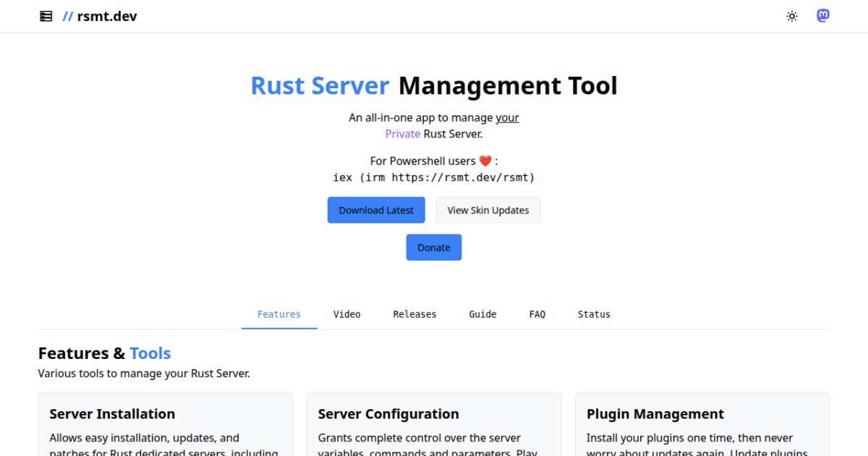Click the RSMT server list logo icon

[x=45, y=15]
